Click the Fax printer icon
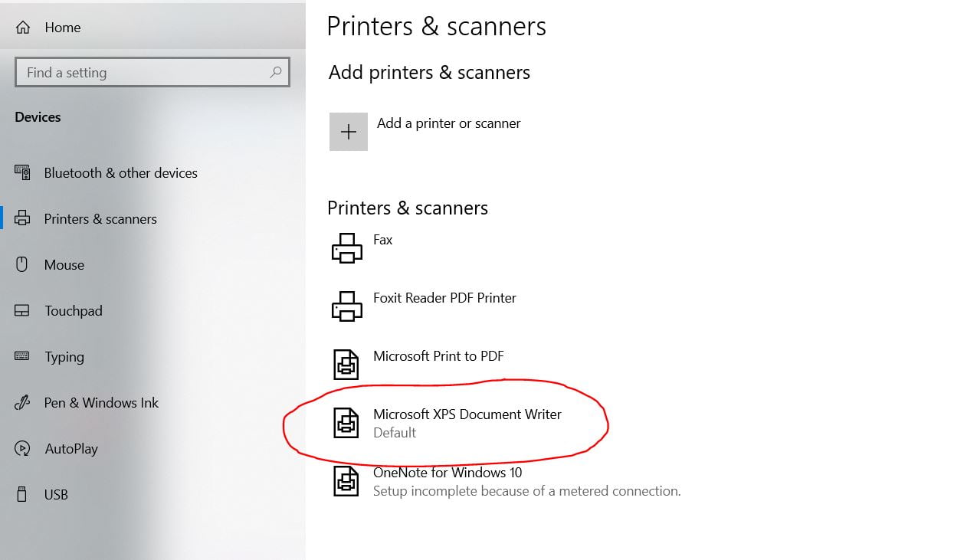This screenshot has height=560, width=977. pyautogui.click(x=346, y=248)
